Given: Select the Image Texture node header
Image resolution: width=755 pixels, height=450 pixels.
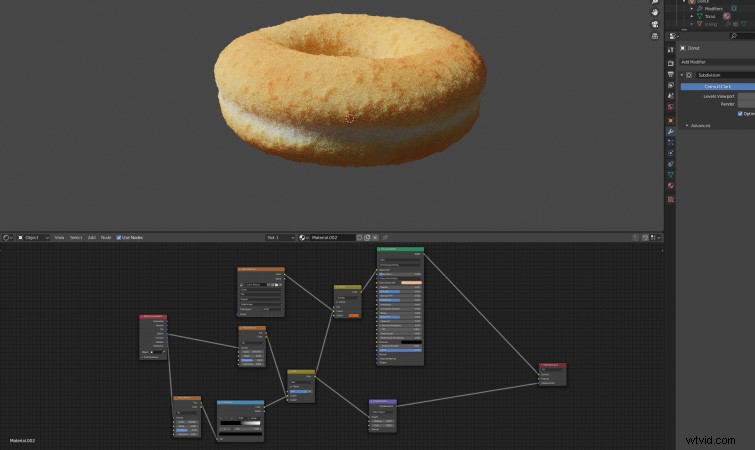Looking at the screenshot, I should tap(261, 269).
